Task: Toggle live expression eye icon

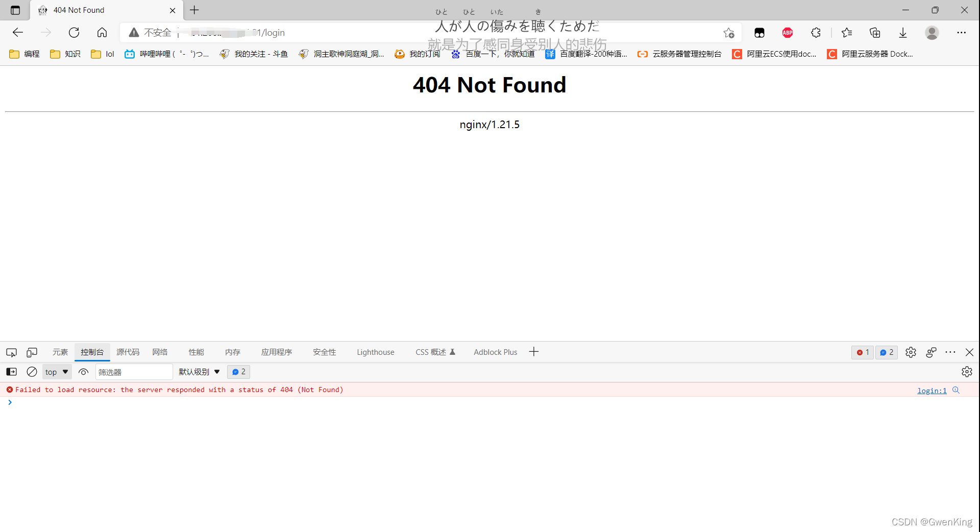Action: click(84, 372)
